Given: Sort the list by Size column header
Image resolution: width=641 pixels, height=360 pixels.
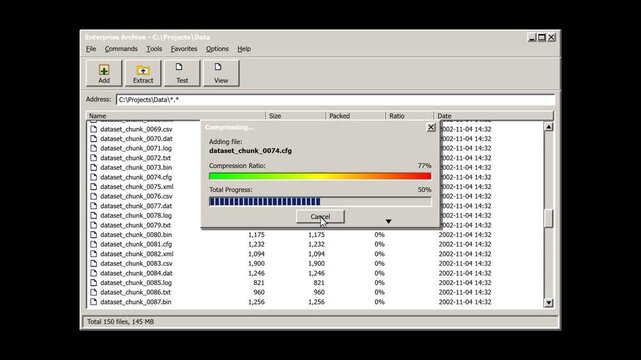Looking at the screenshot, I should [x=295, y=116].
